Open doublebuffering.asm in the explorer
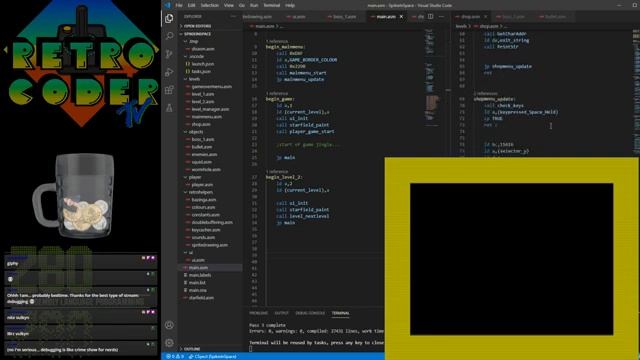The height and width of the screenshot is (360, 640). point(212,222)
